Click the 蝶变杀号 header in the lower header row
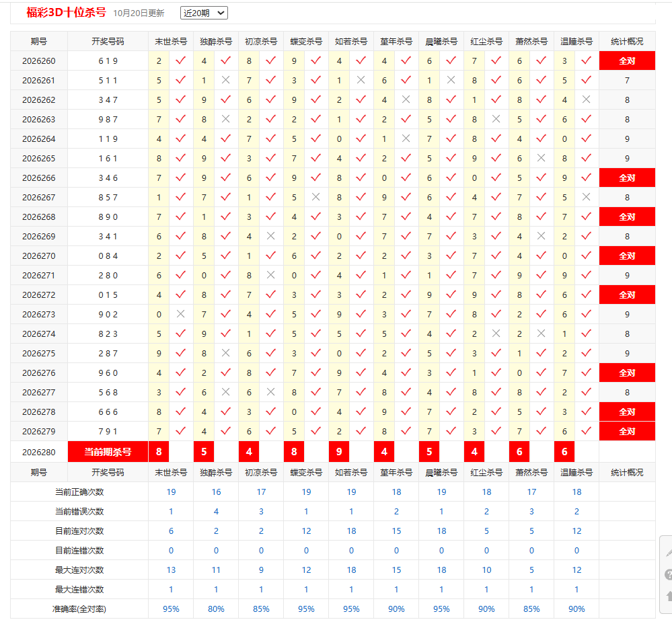The height and width of the screenshot is (622, 672). tap(306, 473)
